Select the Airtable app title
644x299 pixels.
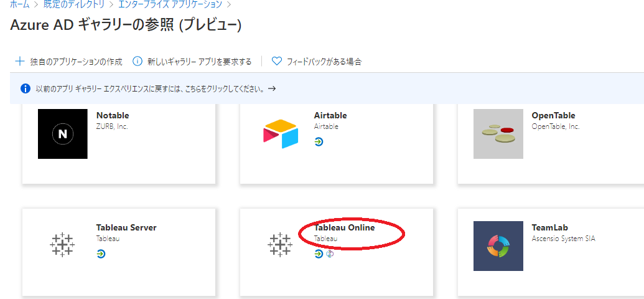(330, 116)
